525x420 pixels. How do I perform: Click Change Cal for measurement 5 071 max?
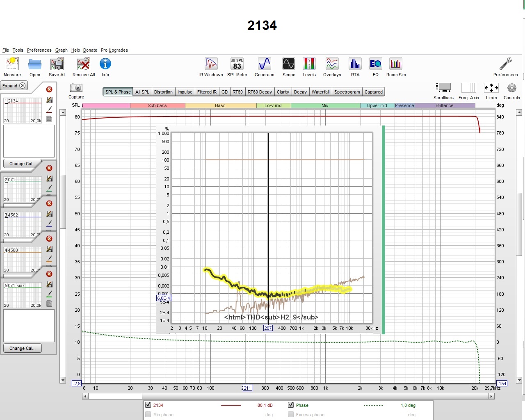[23, 348]
